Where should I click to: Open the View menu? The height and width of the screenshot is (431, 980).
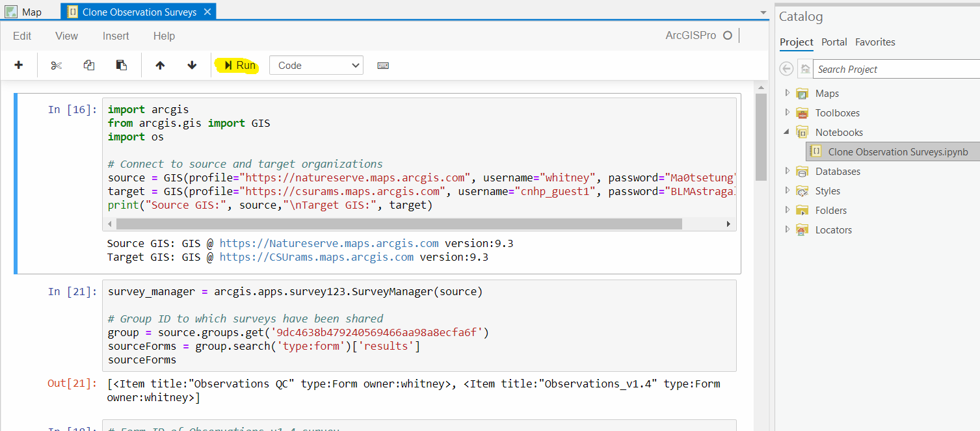66,36
